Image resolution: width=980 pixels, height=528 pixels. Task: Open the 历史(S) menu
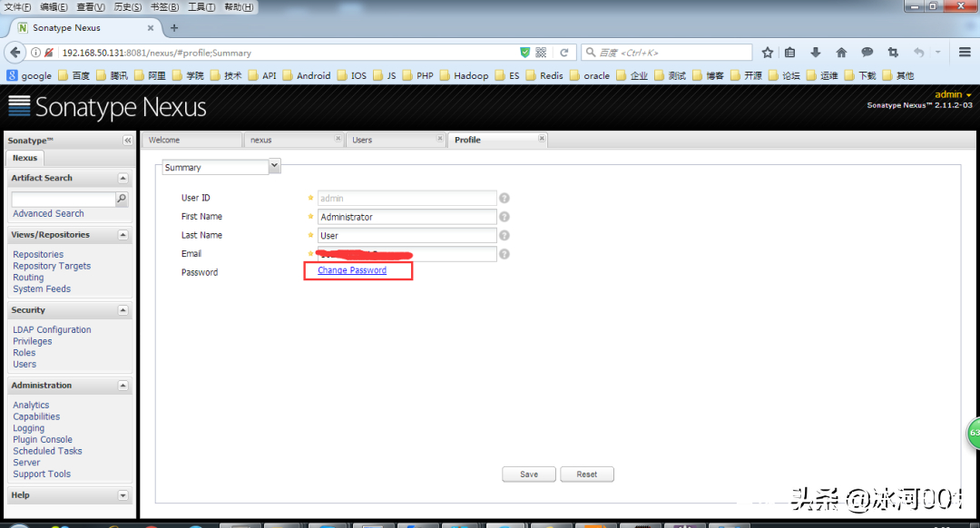[128, 7]
